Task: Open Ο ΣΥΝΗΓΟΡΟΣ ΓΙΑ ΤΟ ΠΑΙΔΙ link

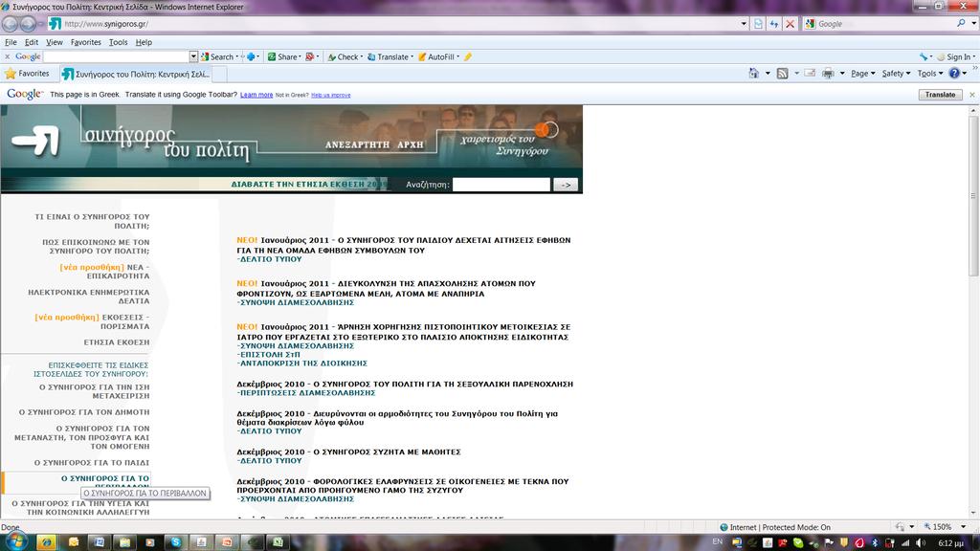Action: pos(91,463)
